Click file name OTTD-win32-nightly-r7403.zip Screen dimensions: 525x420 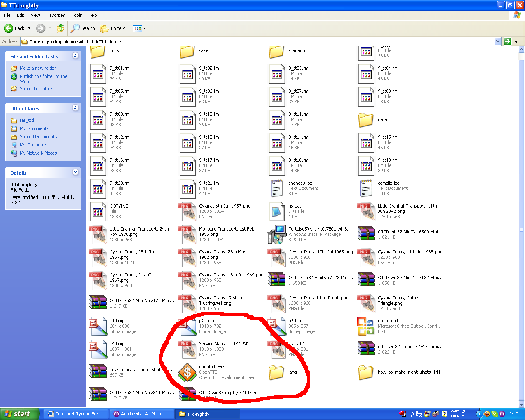[228, 393]
